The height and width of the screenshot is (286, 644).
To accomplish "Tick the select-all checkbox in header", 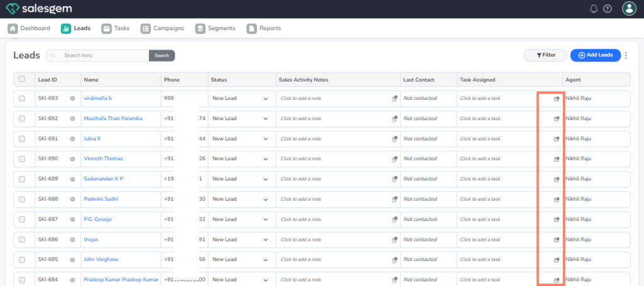I will [22, 79].
